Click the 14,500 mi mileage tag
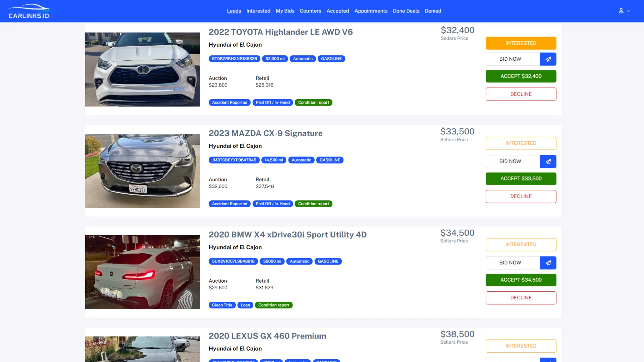The image size is (644, 362). pyautogui.click(x=274, y=160)
